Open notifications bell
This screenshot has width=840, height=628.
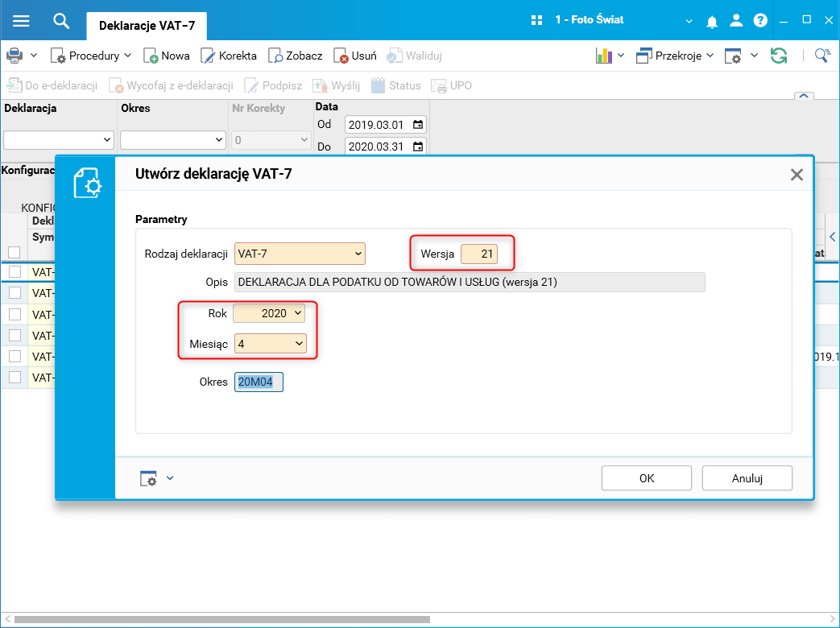tap(712, 22)
